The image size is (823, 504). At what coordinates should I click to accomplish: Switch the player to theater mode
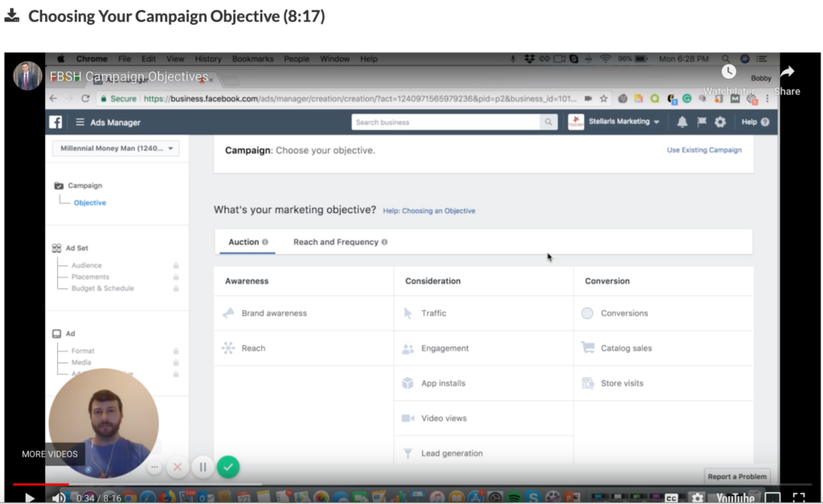[x=772, y=498]
